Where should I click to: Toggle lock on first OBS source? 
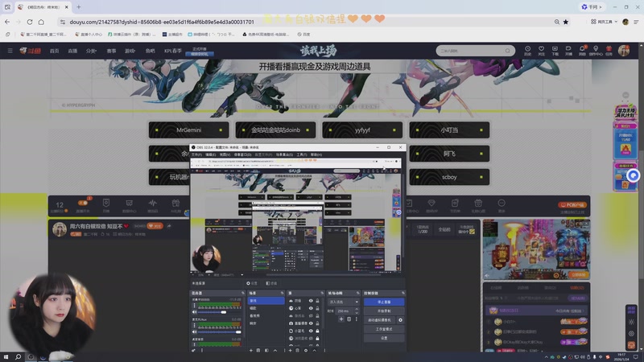tap(317, 301)
